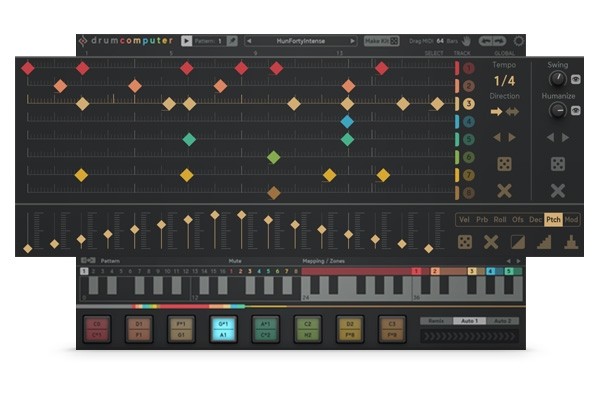Select the yellow D2 drum pad

point(350,329)
